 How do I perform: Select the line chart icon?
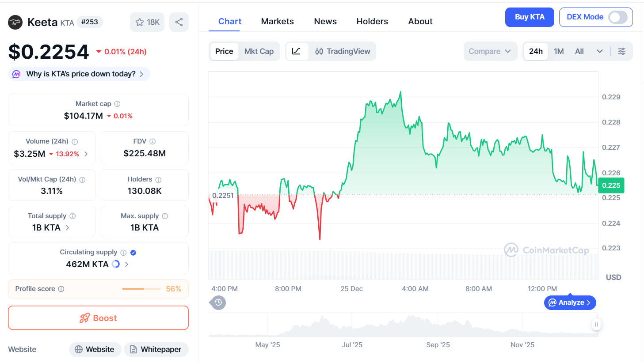coord(297,51)
